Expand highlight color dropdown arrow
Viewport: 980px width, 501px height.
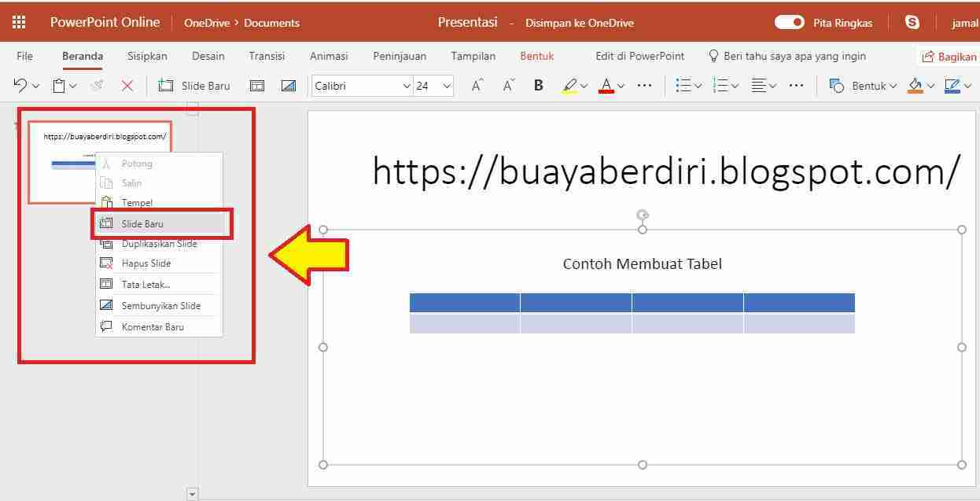585,87
